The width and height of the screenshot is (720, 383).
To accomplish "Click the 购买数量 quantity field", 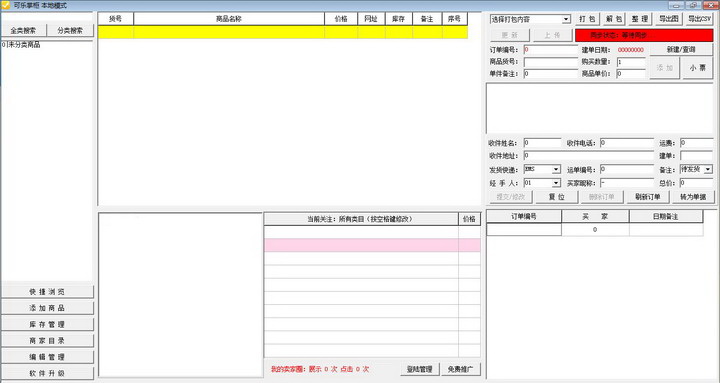I will [x=631, y=62].
